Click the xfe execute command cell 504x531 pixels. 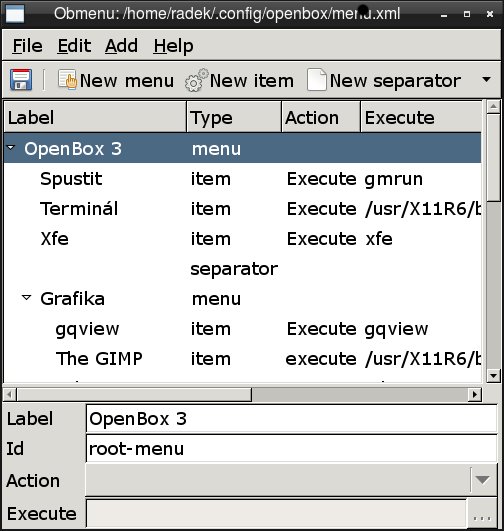pos(379,239)
